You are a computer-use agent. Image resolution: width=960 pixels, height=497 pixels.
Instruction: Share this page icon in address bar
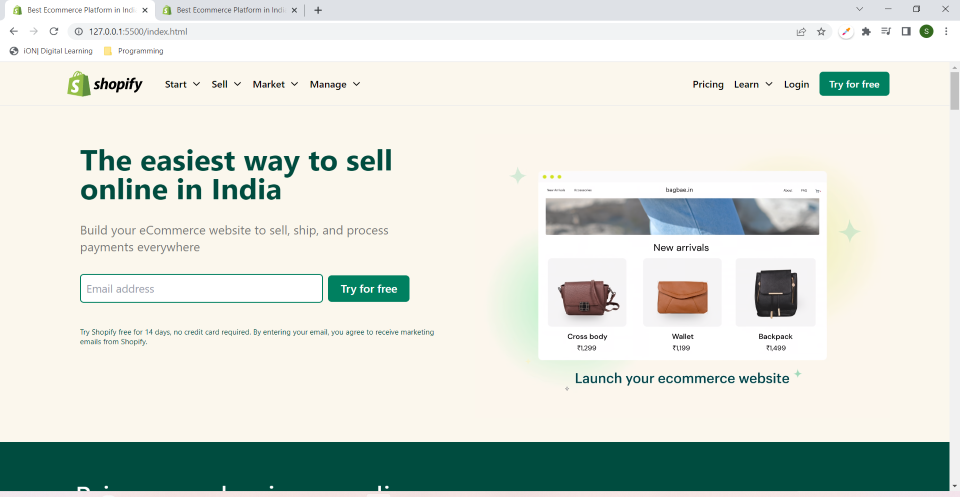tap(801, 32)
